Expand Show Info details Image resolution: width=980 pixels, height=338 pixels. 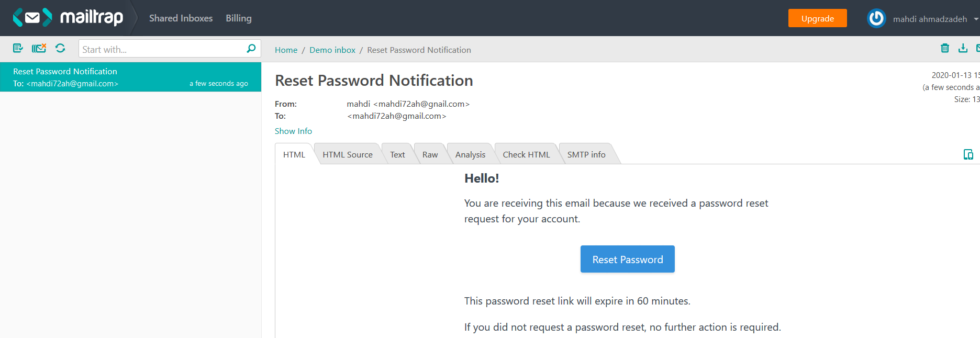293,131
